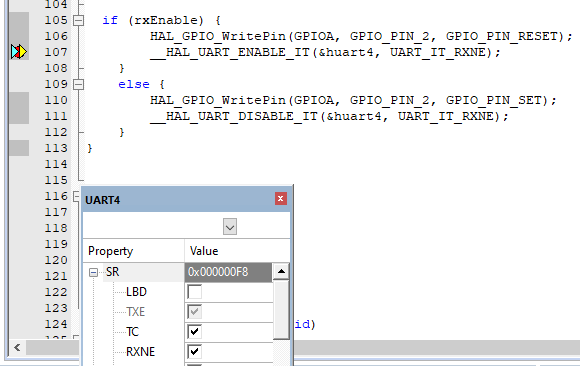Image resolution: width=580 pixels, height=366 pixels.
Task: Click the else keyword on line 109
Action: (134, 84)
